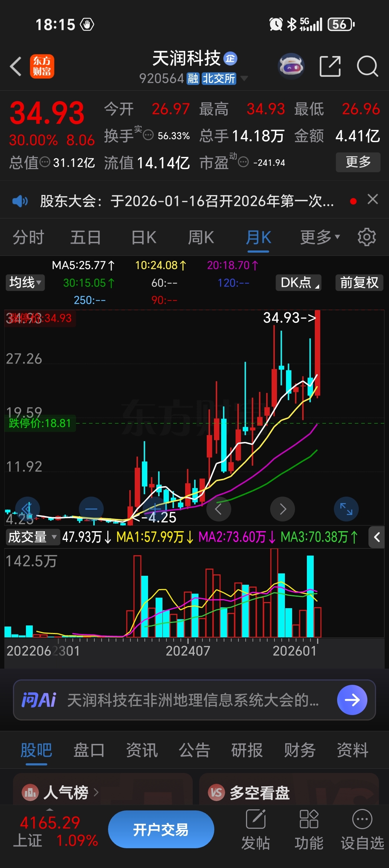Dismiss the announcement banner
This screenshot has height=868, width=389.
coord(373,199)
